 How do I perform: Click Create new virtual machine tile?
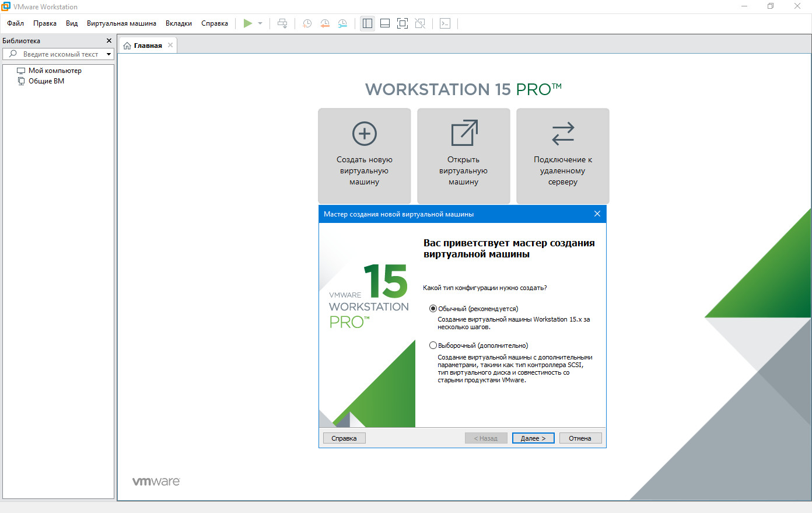365,155
